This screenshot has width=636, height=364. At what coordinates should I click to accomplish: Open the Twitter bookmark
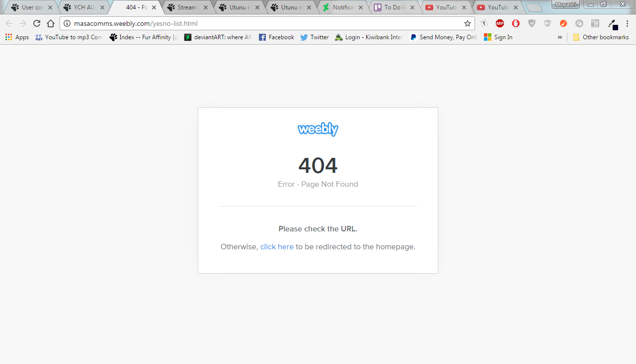pyautogui.click(x=315, y=37)
